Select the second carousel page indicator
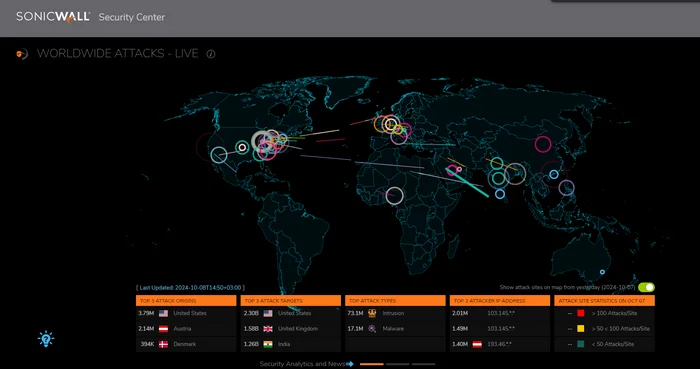 tap(398, 364)
